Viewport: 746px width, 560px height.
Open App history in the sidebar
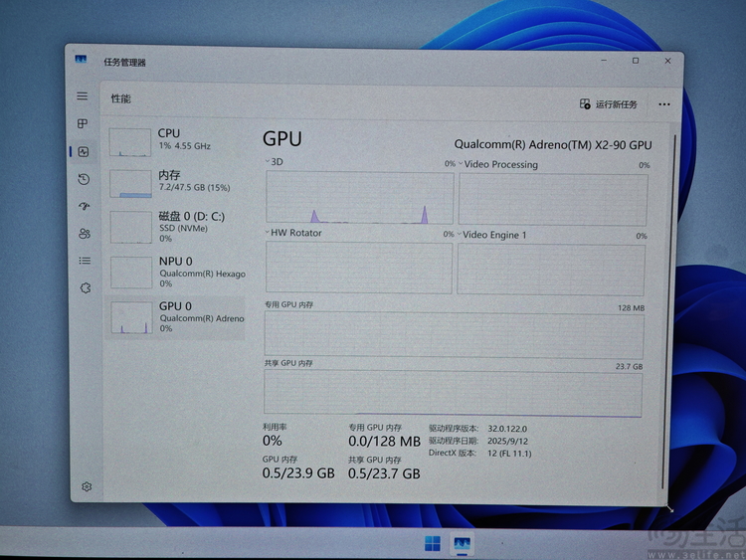point(84,179)
